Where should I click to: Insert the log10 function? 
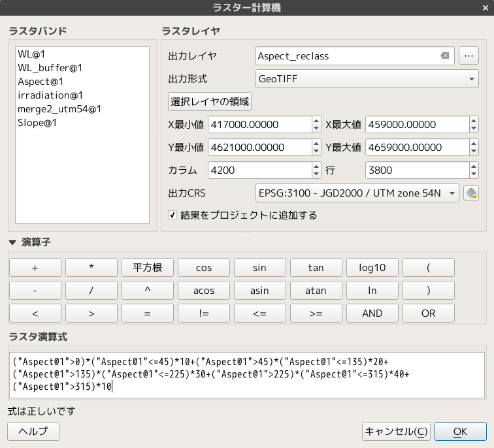coord(372,268)
